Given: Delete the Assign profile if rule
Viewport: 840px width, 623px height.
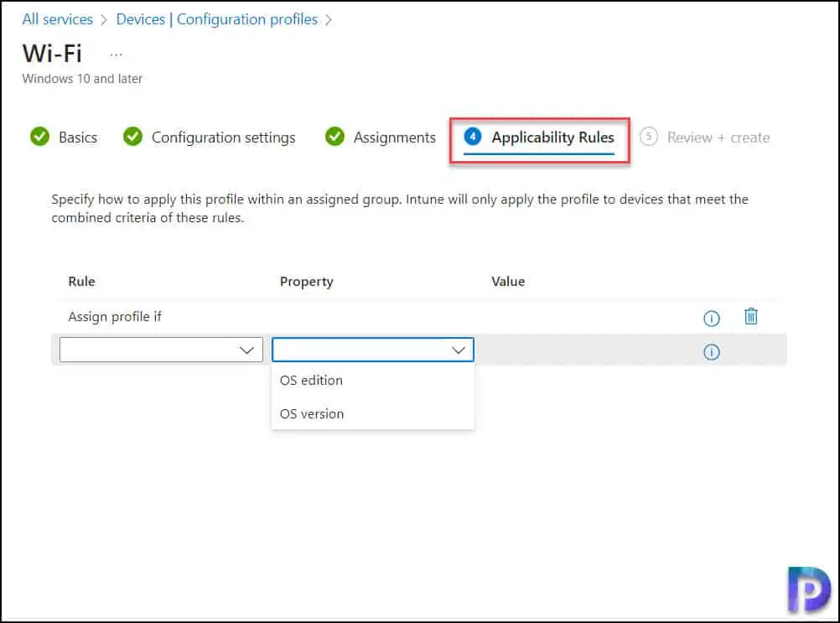Looking at the screenshot, I should 751,317.
